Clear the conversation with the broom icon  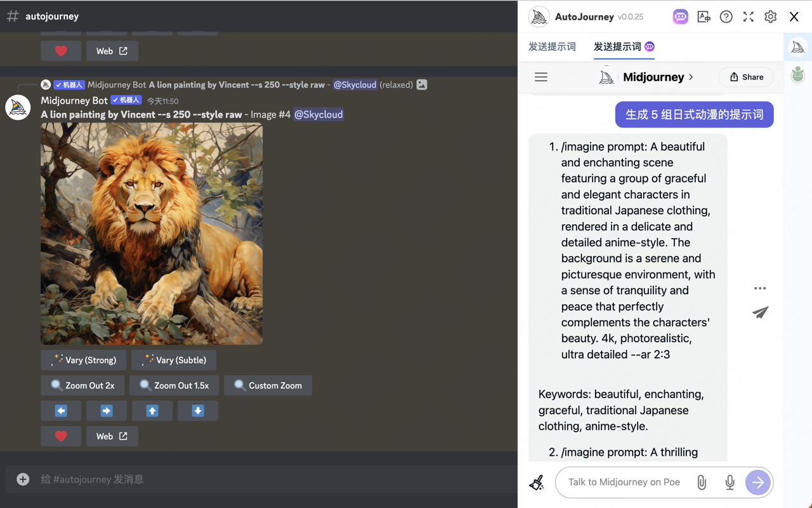click(536, 483)
